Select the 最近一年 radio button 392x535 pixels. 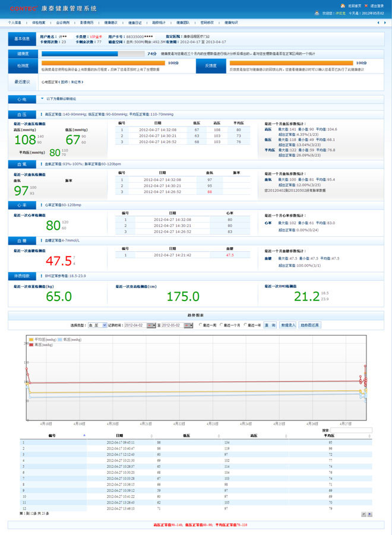coord(245,325)
